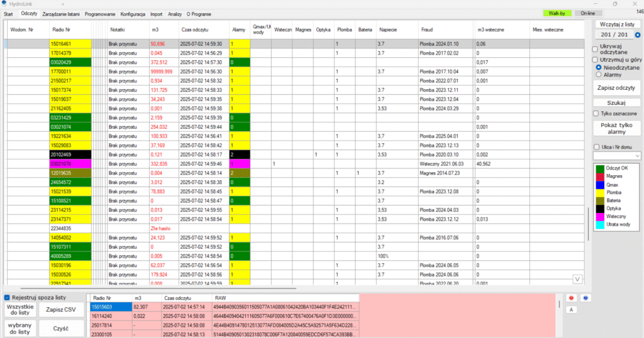The image size is (644, 338).
Task: Switch to the 'Analizy' tab
Action: pyautogui.click(x=175, y=13)
